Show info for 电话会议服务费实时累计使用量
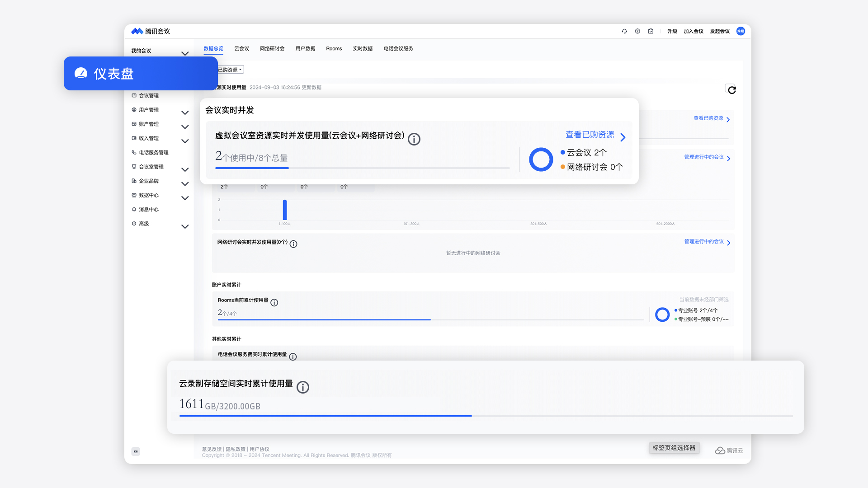Image resolution: width=868 pixels, height=488 pixels. (293, 357)
